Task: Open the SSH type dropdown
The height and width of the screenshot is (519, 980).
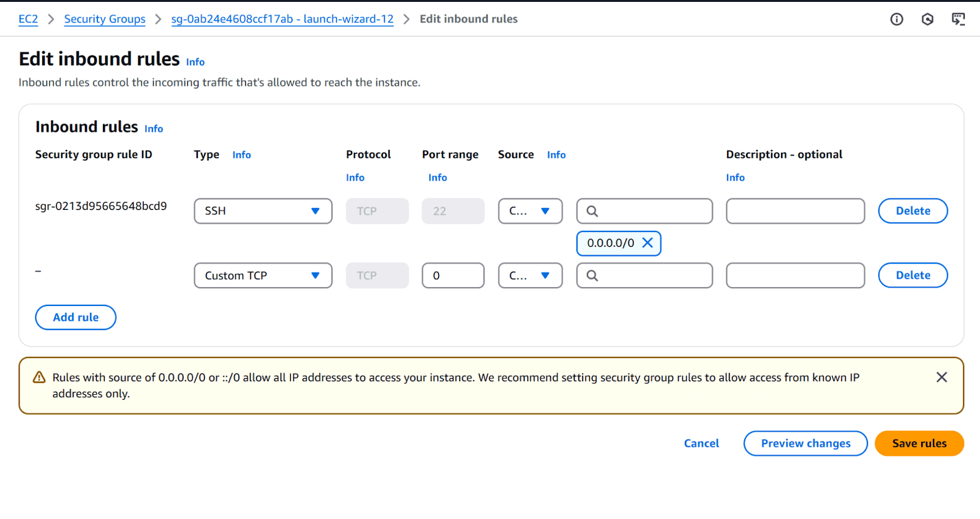Action: (x=263, y=211)
